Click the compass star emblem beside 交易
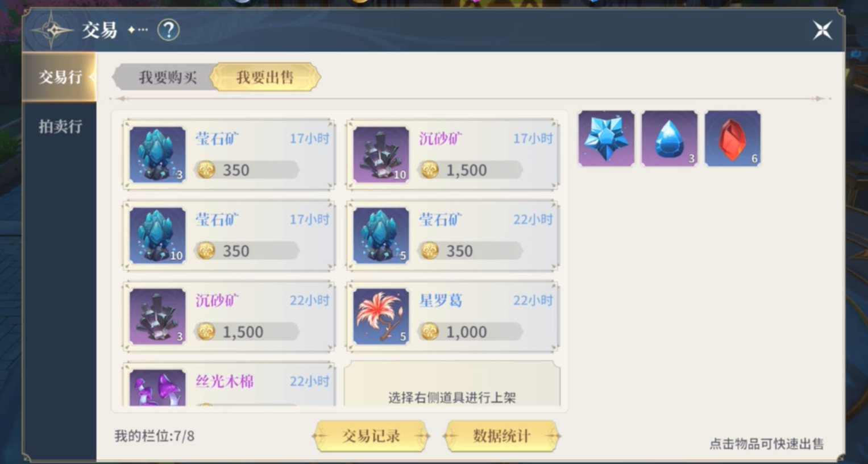The height and width of the screenshot is (464, 868). [52, 30]
